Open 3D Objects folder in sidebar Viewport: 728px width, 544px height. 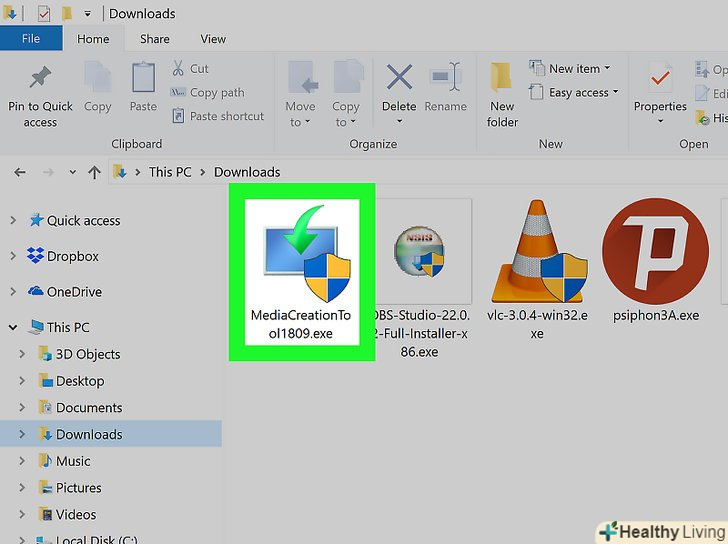point(88,354)
